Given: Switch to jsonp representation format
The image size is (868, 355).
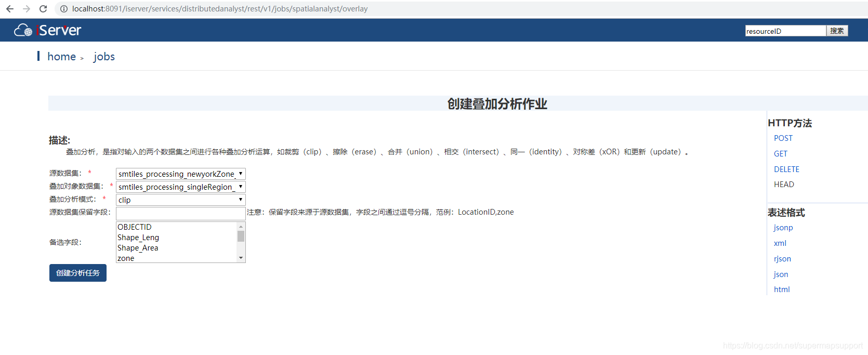Looking at the screenshot, I should point(783,228).
